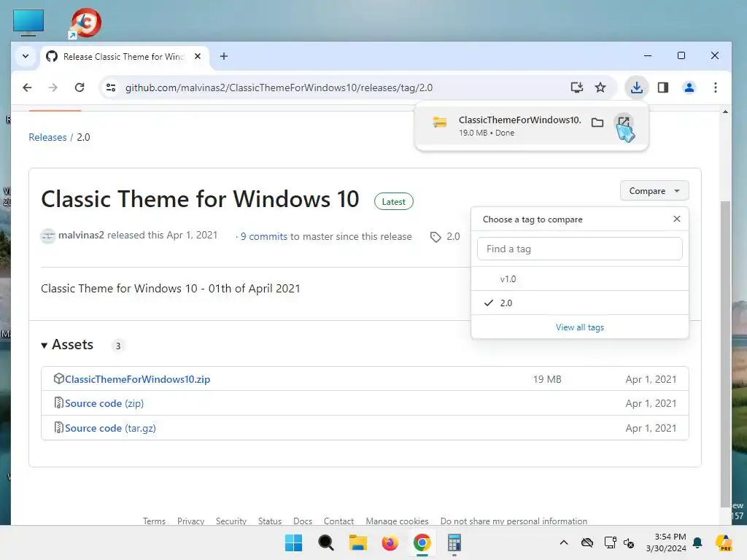View site information icon in address bar

point(111,87)
